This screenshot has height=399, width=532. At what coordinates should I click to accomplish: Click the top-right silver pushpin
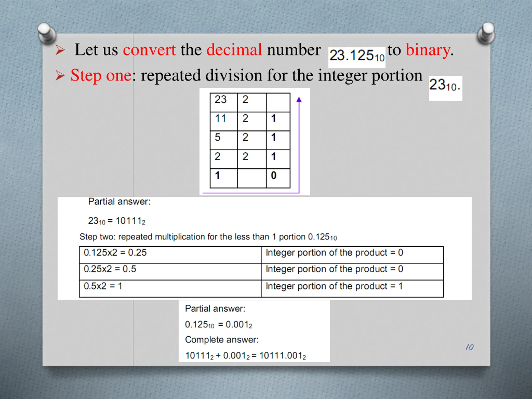(486, 33)
